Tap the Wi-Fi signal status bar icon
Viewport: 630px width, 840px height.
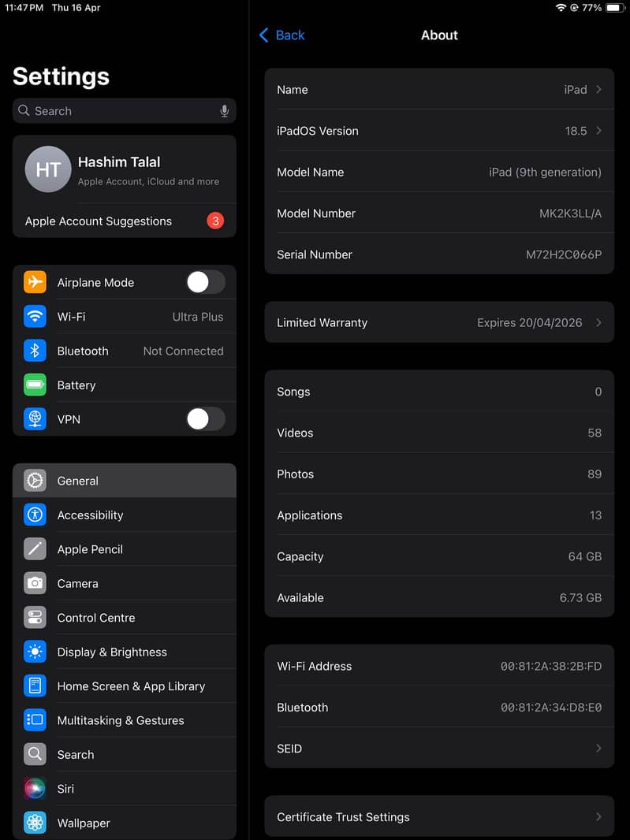[561, 8]
